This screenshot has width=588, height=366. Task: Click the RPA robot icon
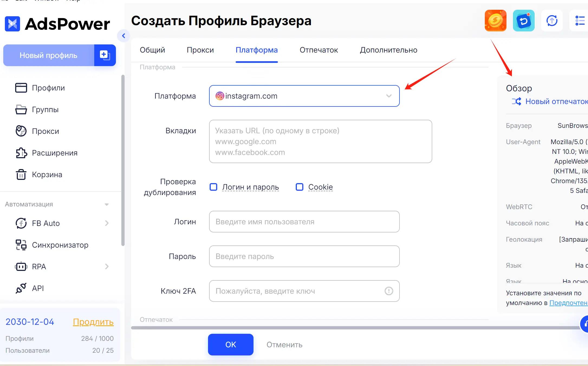pos(21,267)
